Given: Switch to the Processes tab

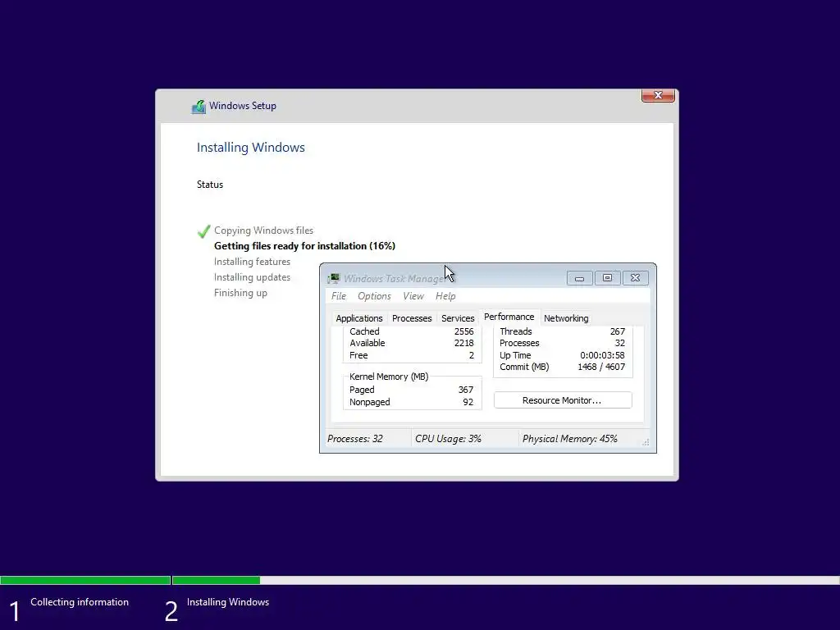Looking at the screenshot, I should point(412,318).
